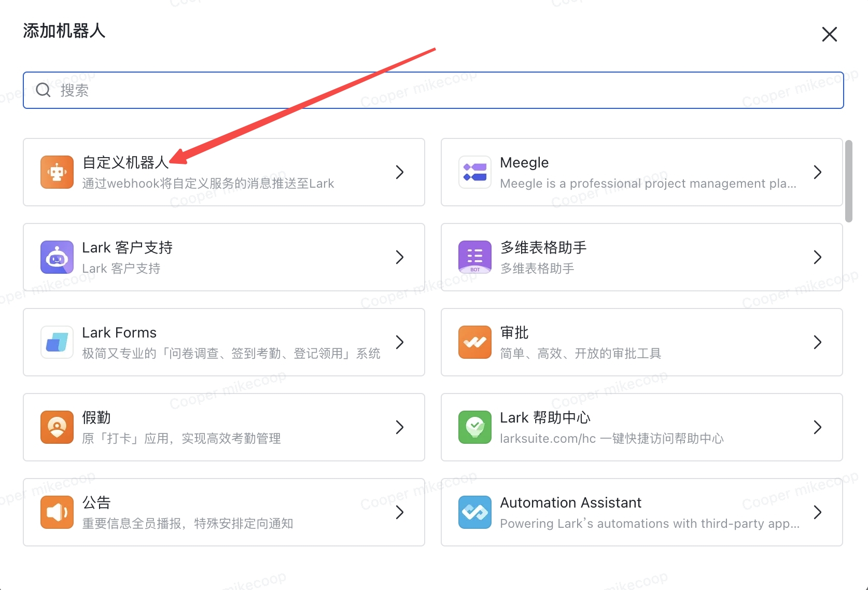
Task: Click the gray Lark 客户支持 subtitle text
Action: coord(121,269)
